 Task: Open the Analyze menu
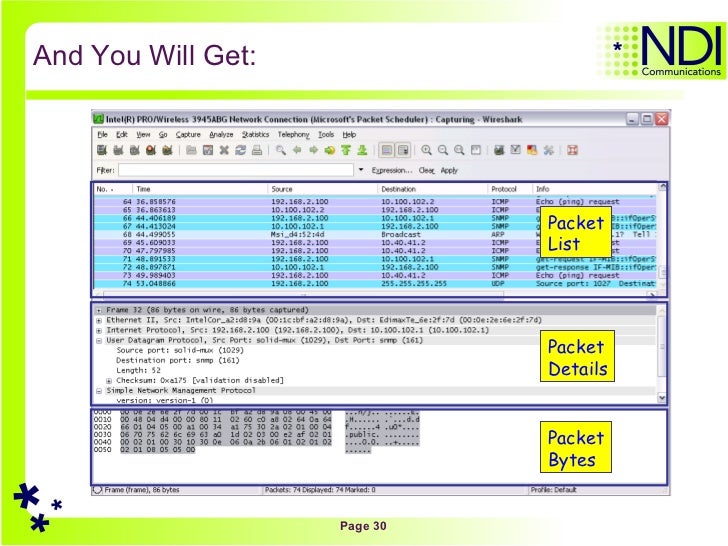point(221,135)
